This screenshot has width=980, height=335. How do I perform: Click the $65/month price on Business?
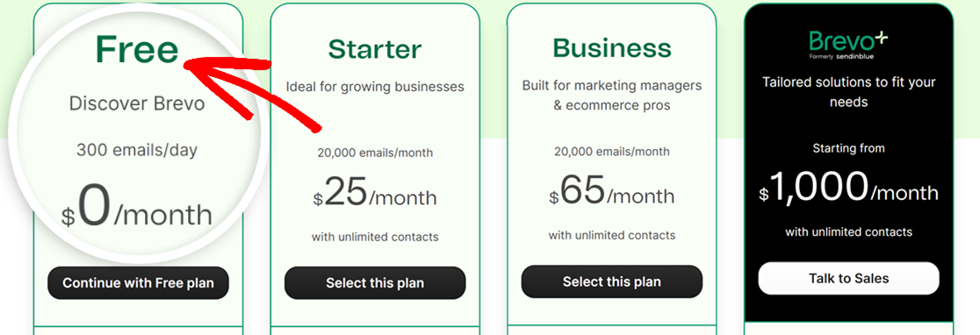(612, 191)
